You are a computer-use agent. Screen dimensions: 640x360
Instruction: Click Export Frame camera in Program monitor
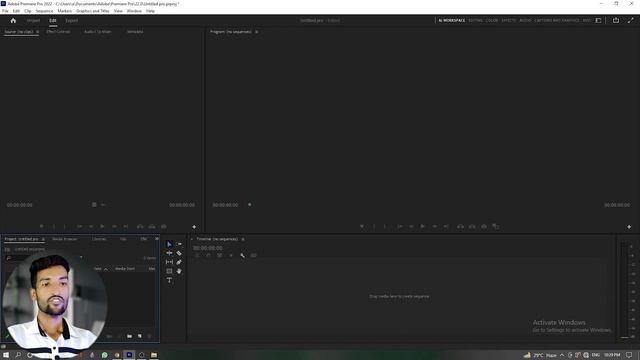point(484,227)
